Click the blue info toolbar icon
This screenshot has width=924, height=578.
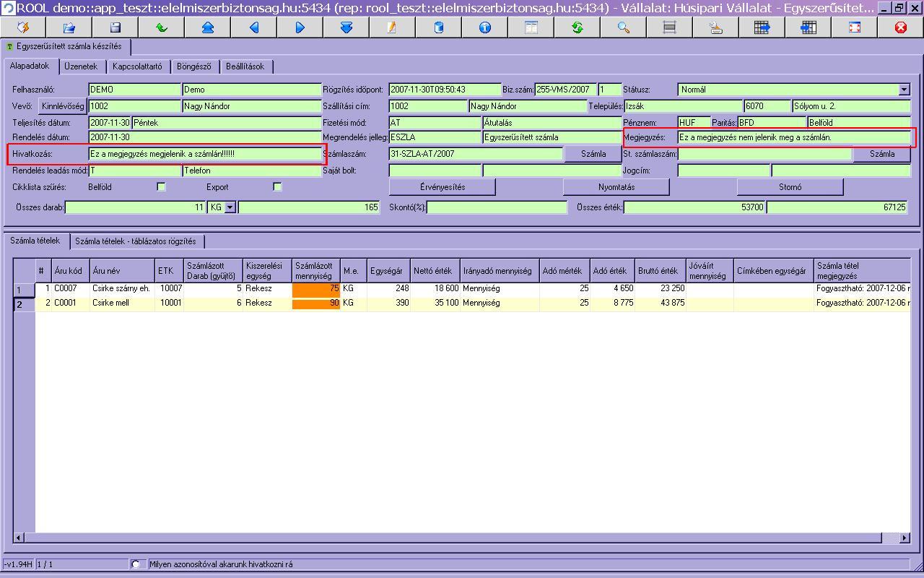click(485, 27)
